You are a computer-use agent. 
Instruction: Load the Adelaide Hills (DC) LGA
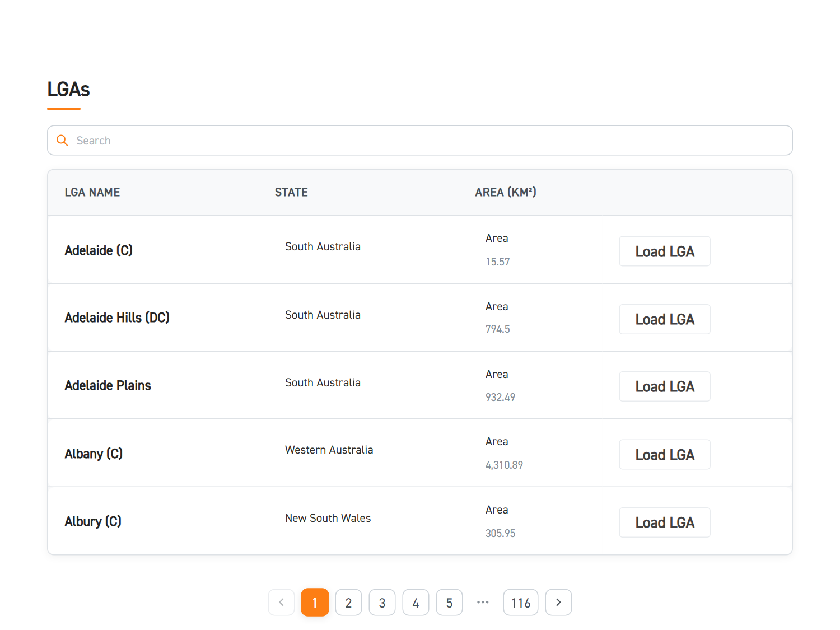tap(664, 319)
